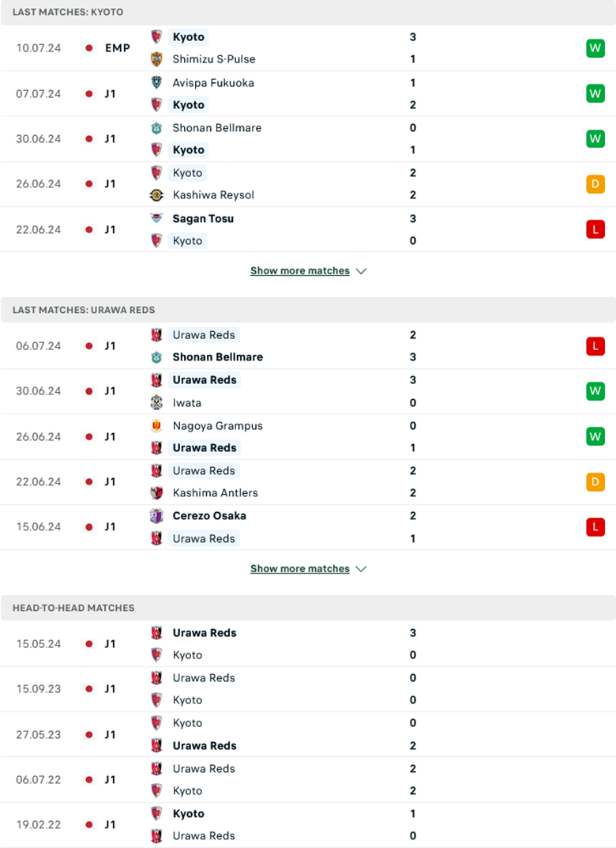This screenshot has height=848, width=616.
Task: Click the orange D badge for Kyoto vs Kashiwa
Action: coord(595,184)
